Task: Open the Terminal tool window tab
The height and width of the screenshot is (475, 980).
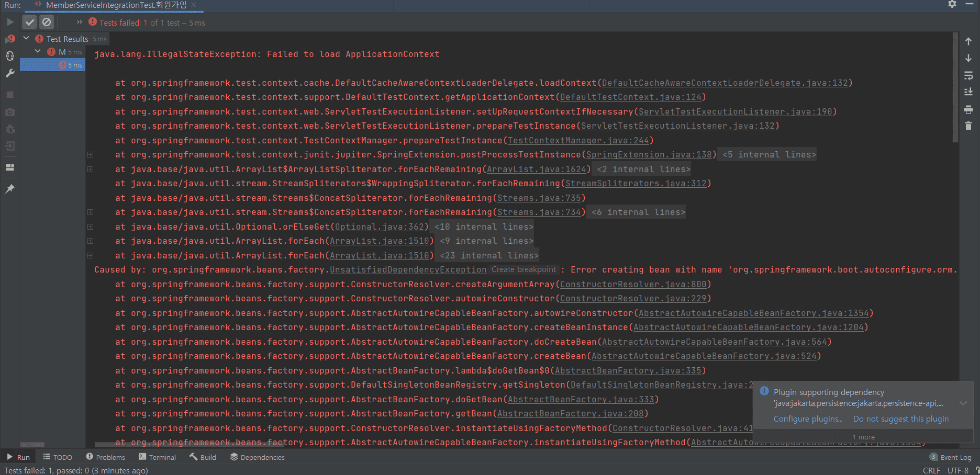Action: point(157,457)
